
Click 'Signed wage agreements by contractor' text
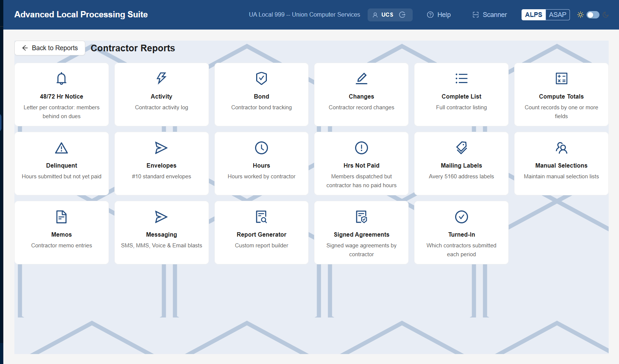tap(361, 250)
